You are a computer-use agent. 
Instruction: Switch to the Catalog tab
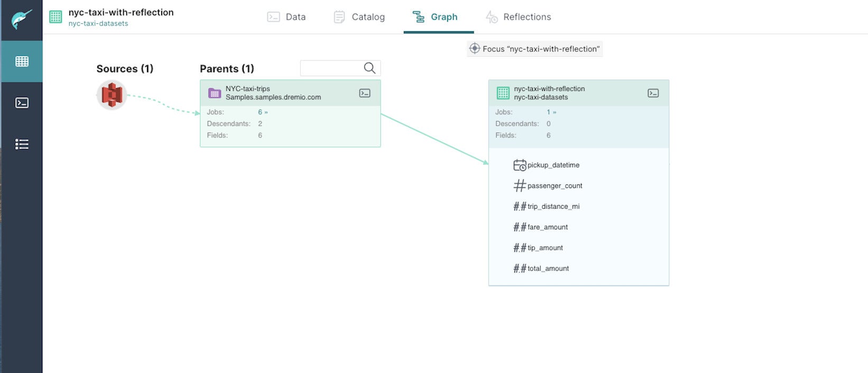(x=359, y=17)
